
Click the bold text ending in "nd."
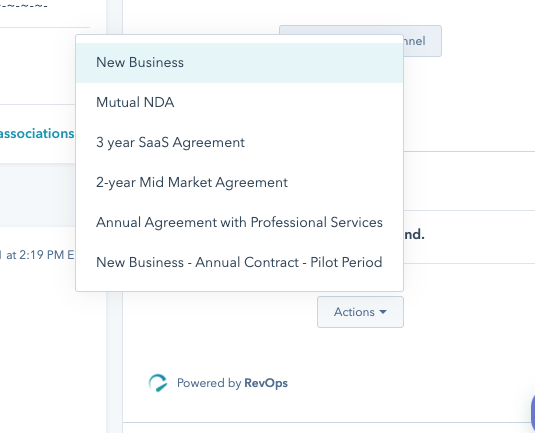point(414,234)
